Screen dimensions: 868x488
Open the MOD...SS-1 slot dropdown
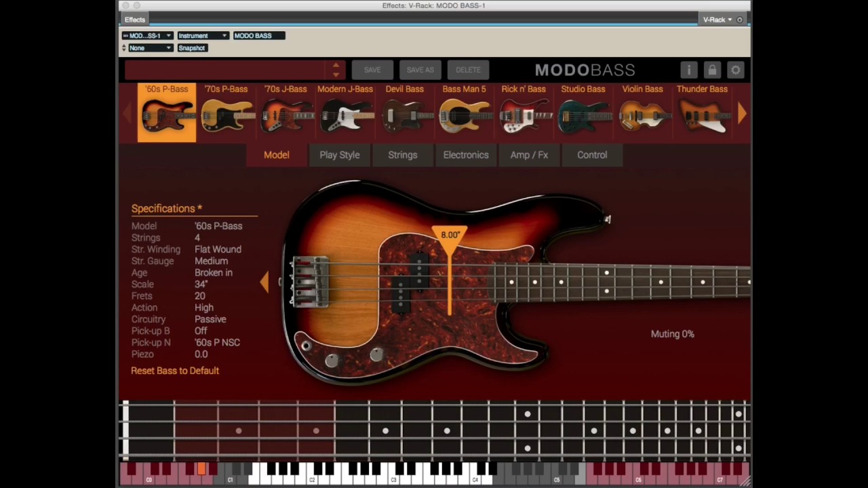coord(147,36)
